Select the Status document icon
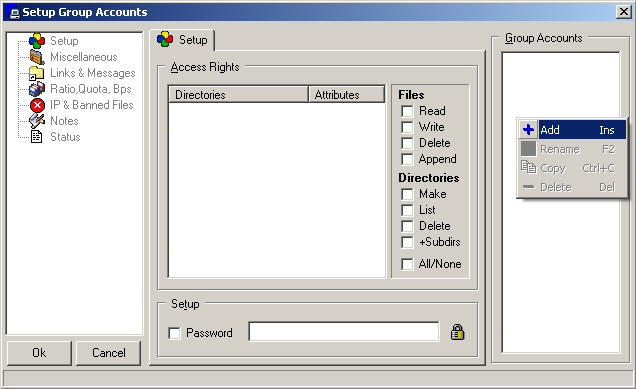 pyautogui.click(x=37, y=137)
